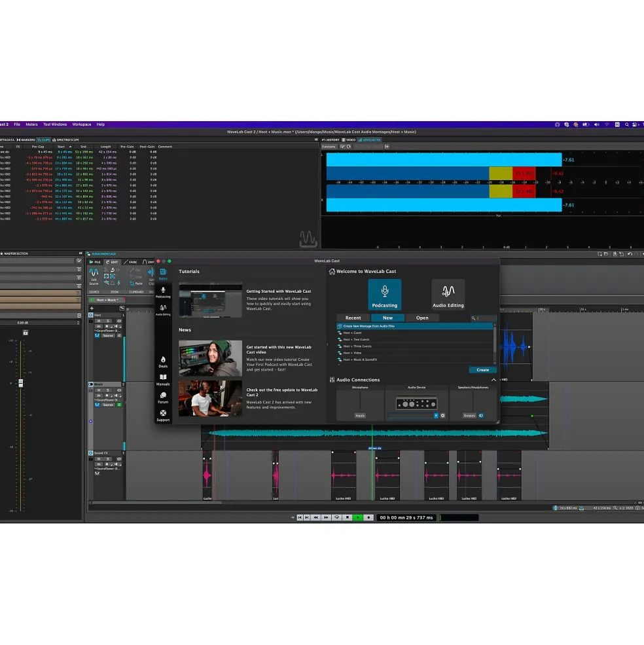Image resolution: width=644 pixels, height=645 pixels.
Task: Solo the Host track
Action: (108, 321)
